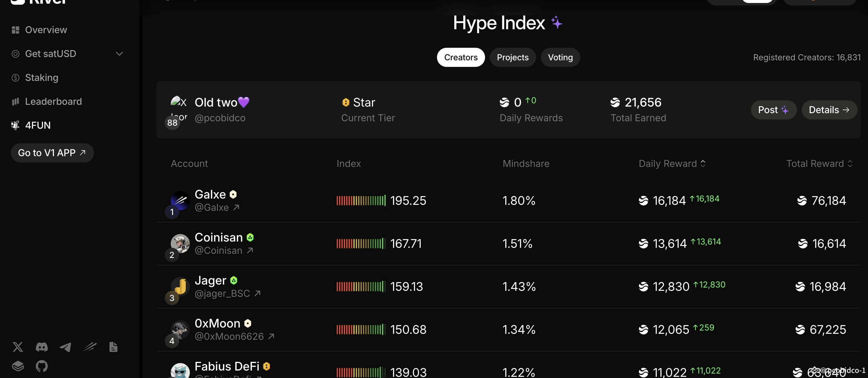868x378 pixels.
Task: Click the Account column header
Action: click(x=189, y=164)
